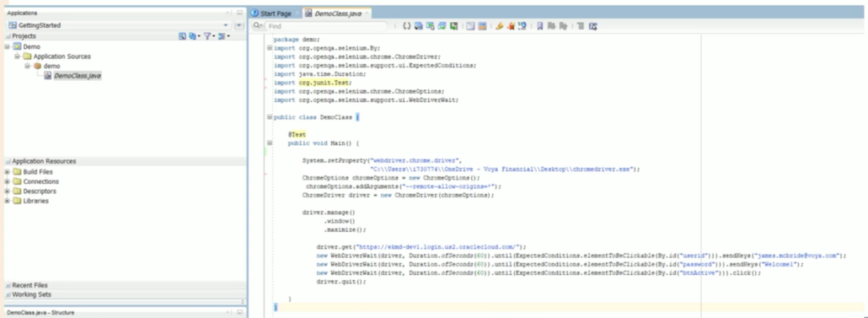Open the application menu arrow beside GettingStarted
Viewport: 868px width, 318px height.
click(x=238, y=25)
